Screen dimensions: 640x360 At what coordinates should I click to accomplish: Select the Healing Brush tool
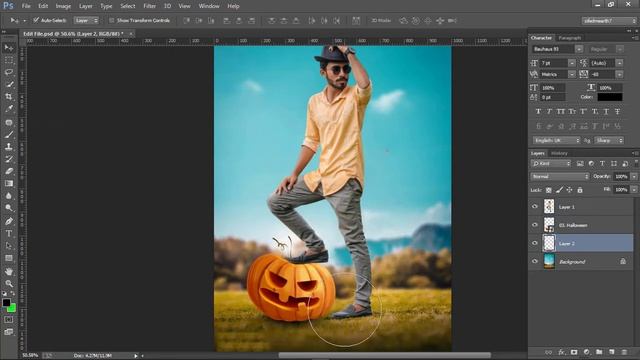tap(9, 122)
